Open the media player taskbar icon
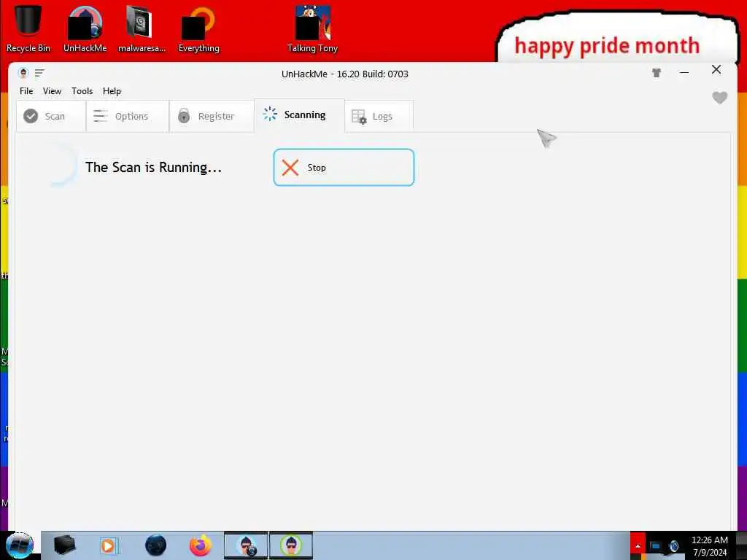This screenshot has width=747, height=560. [108, 545]
